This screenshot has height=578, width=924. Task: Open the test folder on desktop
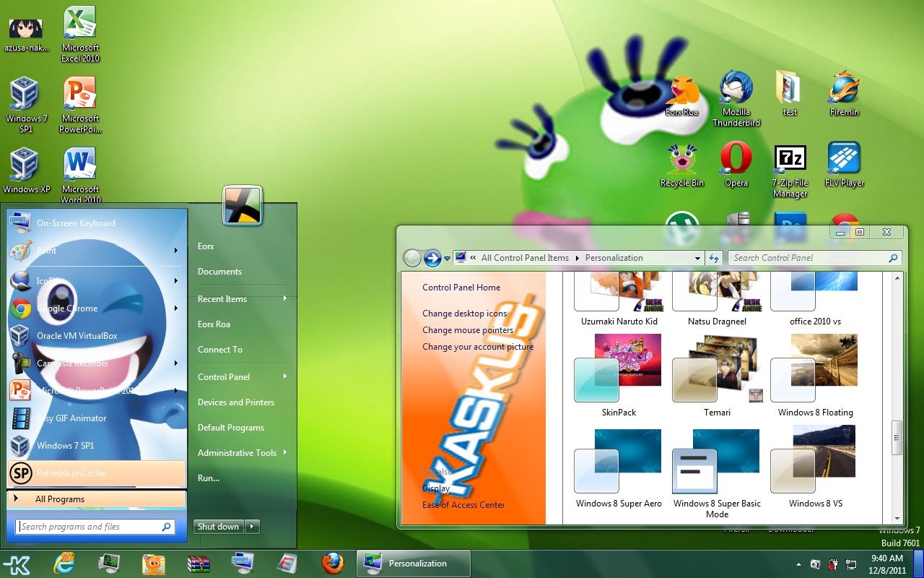tap(790, 94)
